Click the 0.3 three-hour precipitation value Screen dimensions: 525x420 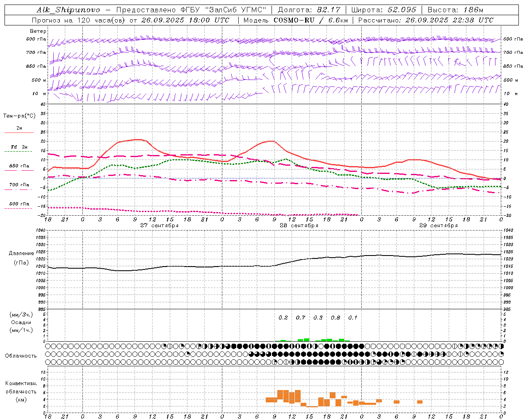point(318,317)
